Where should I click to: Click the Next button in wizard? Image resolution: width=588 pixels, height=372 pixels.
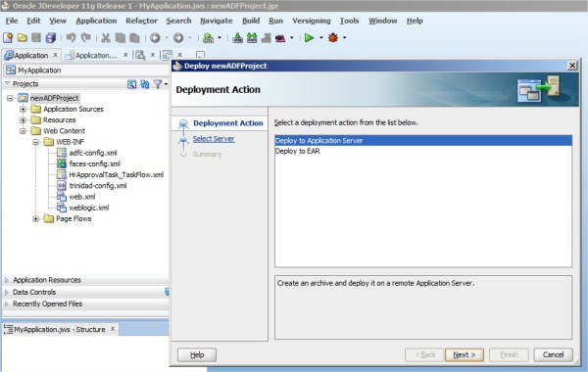(465, 354)
